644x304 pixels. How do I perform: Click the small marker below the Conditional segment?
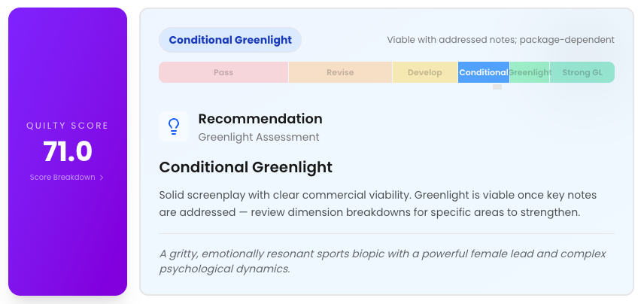point(497,87)
